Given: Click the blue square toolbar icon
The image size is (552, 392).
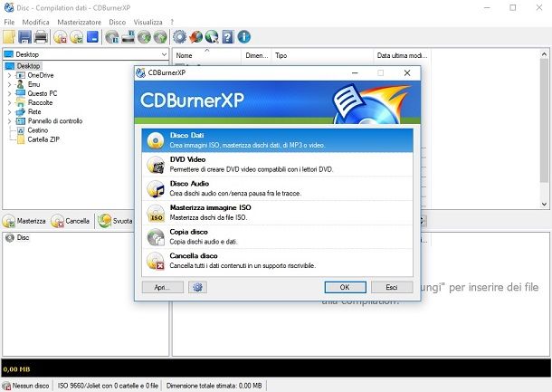Looking at the screenshot, I should (x=92, y=36).
